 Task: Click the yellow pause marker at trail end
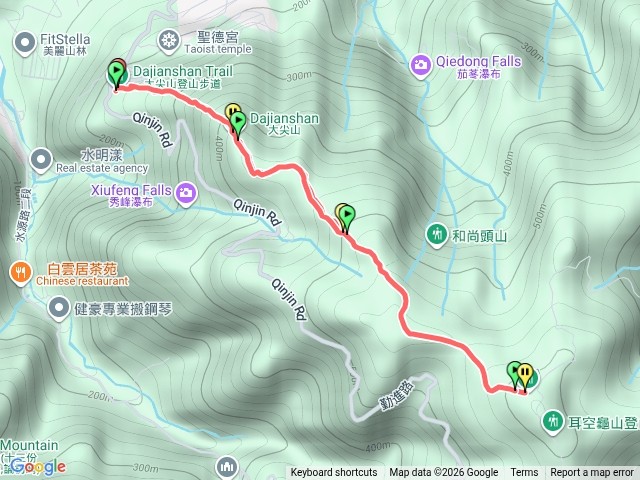click(x=525, y=374)
